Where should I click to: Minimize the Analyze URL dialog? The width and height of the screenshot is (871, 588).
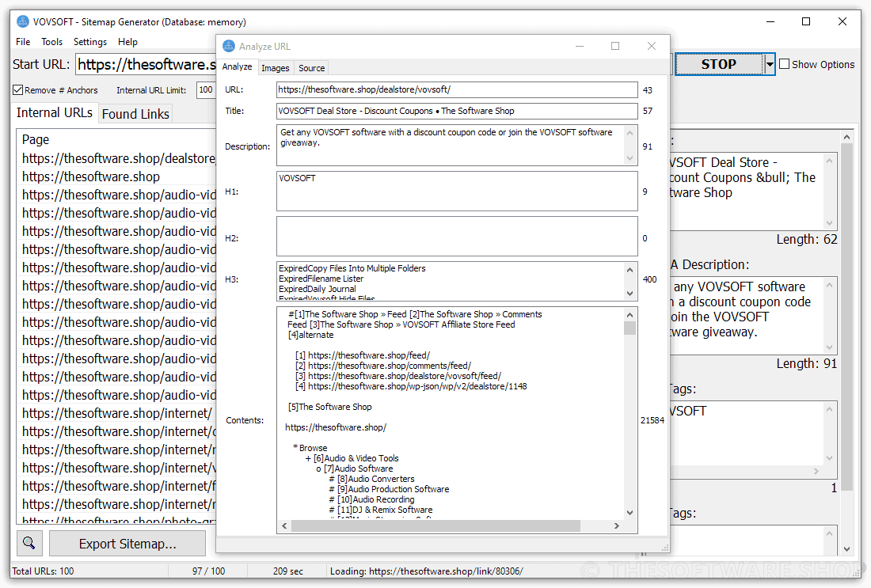pos(580,46)
